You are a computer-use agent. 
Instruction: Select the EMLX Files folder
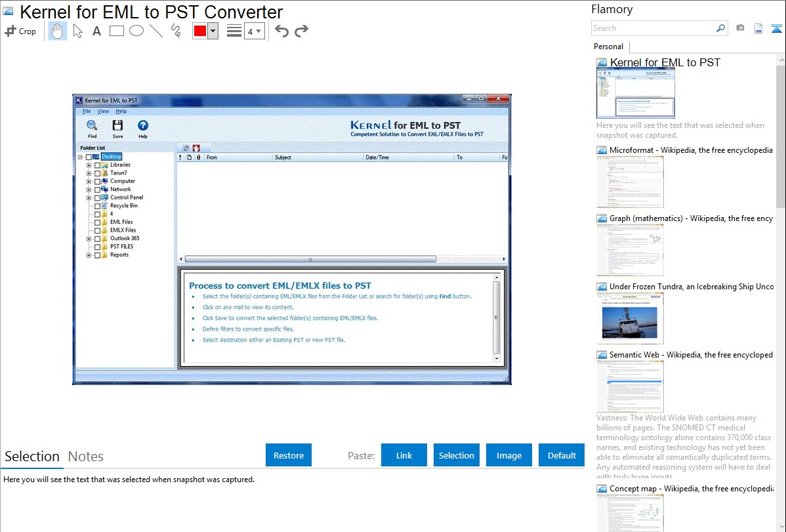coord(123,230)
